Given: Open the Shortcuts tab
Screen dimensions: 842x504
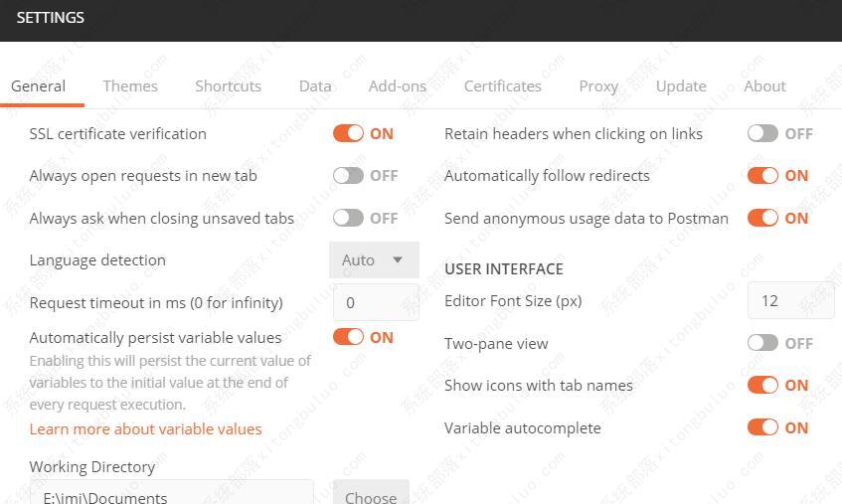Looking at the screenshot, I should [x=229, y=85].
